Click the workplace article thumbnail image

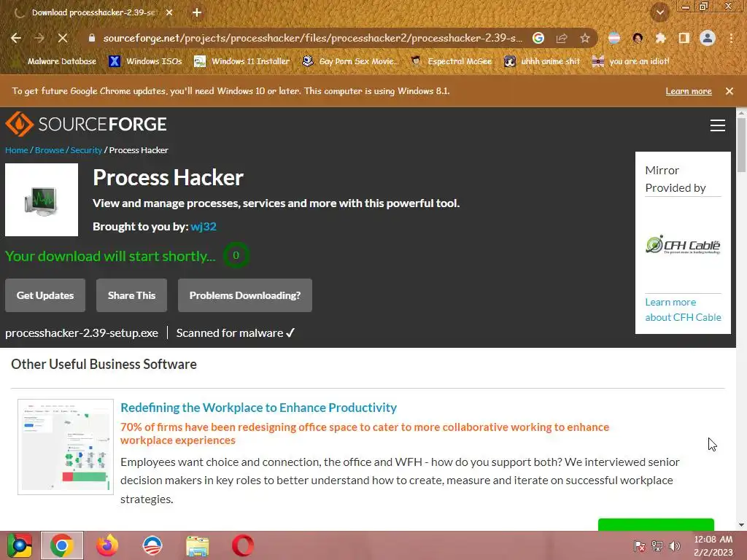(66, 447)
